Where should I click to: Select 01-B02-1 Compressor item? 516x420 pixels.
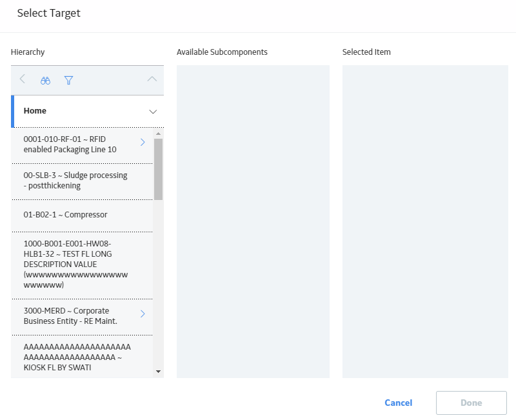(83, 215)
